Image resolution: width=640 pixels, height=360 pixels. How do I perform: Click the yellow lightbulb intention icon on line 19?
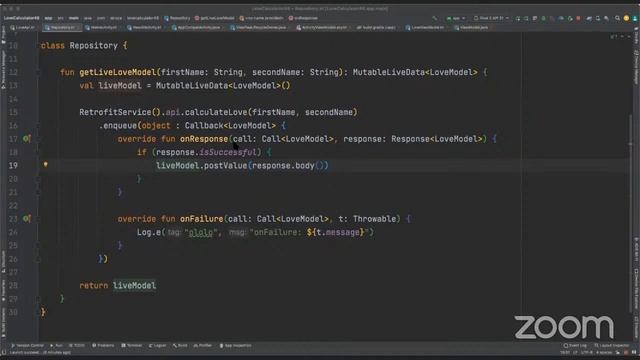tap(46, 164)
